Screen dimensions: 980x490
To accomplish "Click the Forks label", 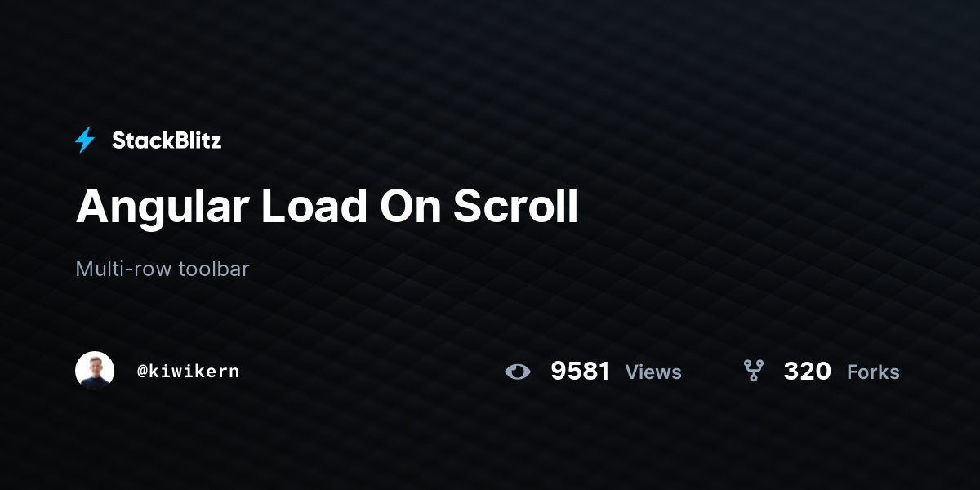I will pyautogui.click(x=873, y=372).
